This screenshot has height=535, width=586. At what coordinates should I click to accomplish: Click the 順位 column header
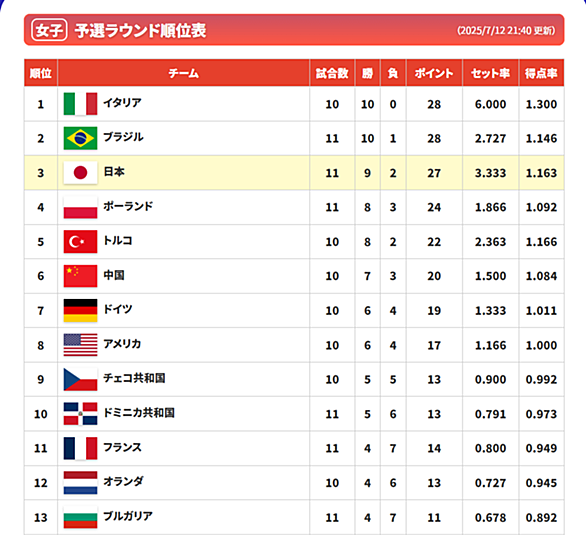click(41, 73)
